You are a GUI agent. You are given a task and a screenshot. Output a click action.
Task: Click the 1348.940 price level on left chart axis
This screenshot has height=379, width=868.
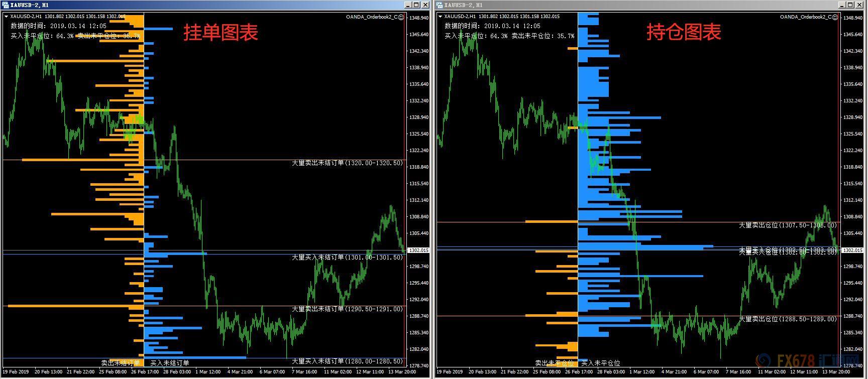pos(419,18)
